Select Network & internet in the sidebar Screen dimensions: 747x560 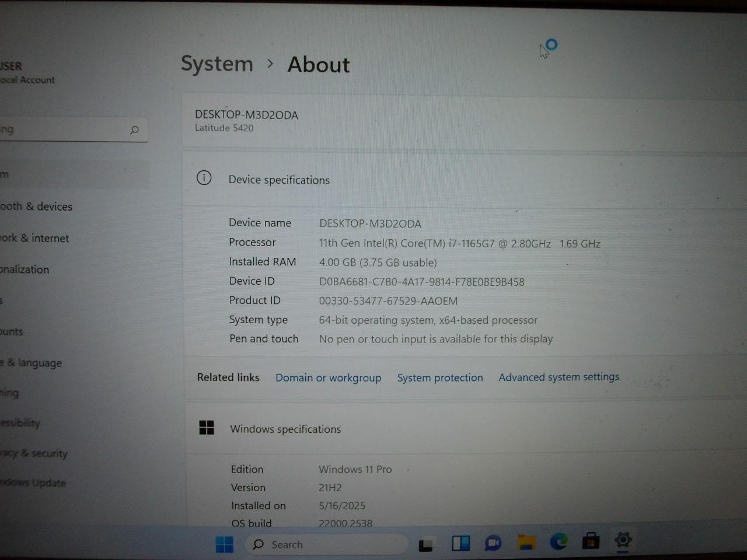[34, 238]
